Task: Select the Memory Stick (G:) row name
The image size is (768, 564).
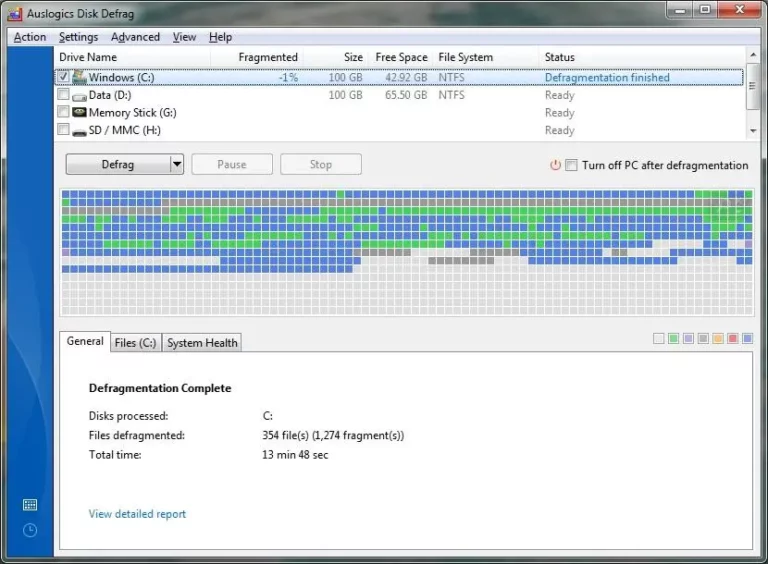Action: pos(132,113)
